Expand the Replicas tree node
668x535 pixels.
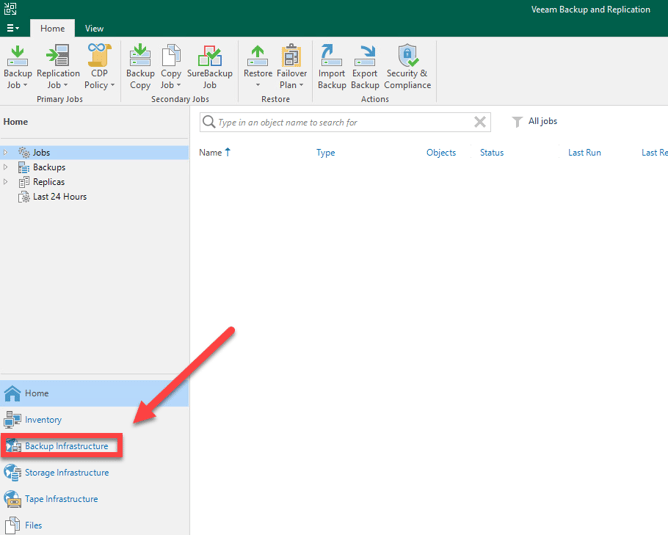(6, 182)
